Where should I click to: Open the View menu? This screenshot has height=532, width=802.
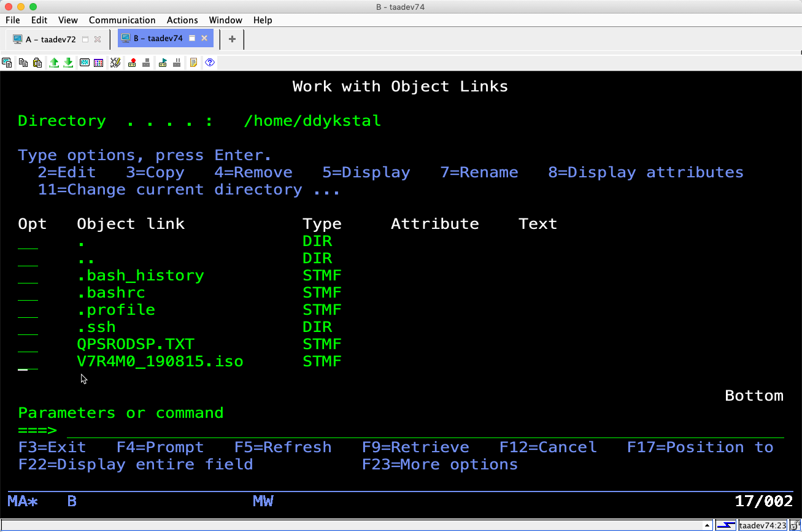point(68,20)
